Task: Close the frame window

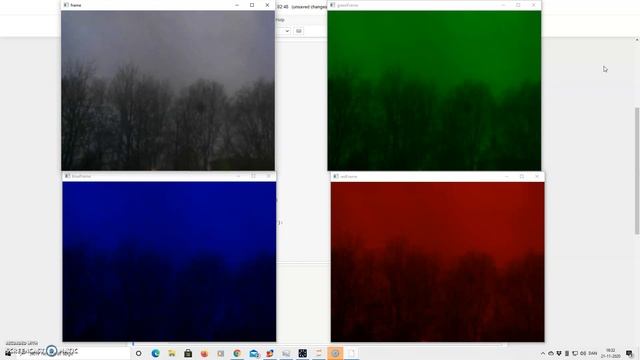Action: click(267, 5)
